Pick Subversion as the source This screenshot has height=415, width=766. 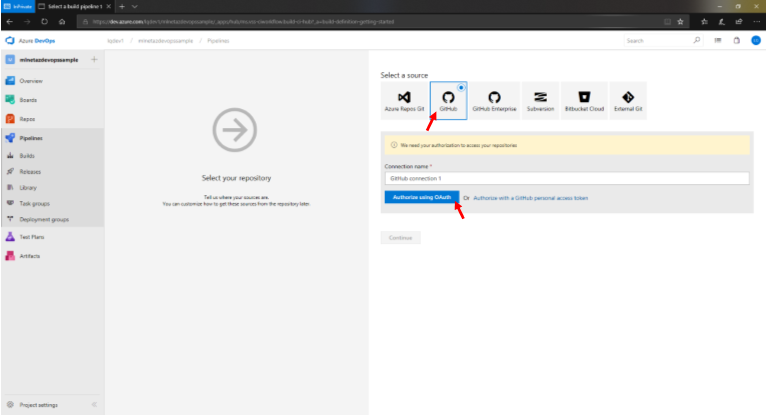541,101
